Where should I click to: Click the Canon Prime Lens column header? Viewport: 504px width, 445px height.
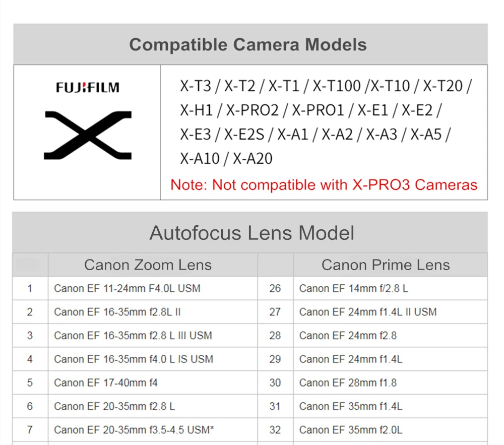click(x=386, y=265)
